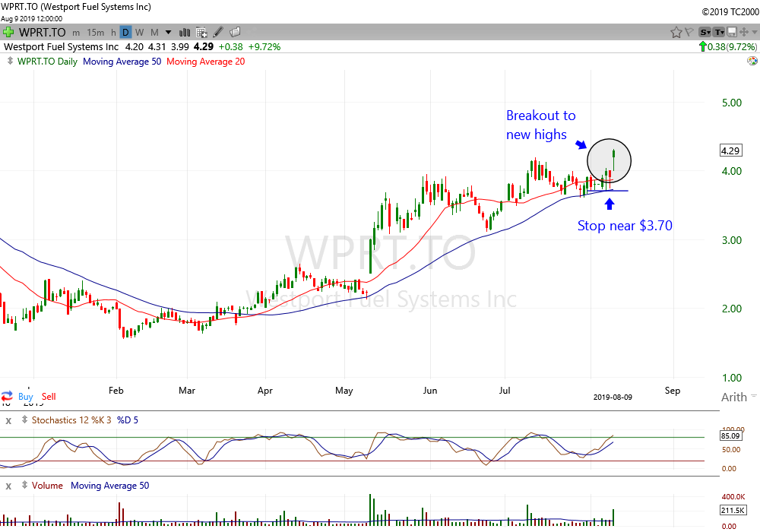Click the 400.0K volume axis label

[733, 496]
